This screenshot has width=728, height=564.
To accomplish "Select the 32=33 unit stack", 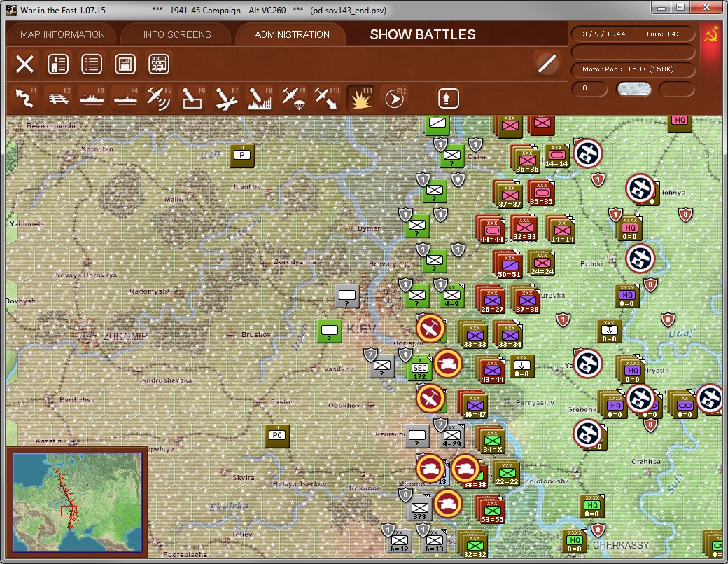I will coord(524,228).
